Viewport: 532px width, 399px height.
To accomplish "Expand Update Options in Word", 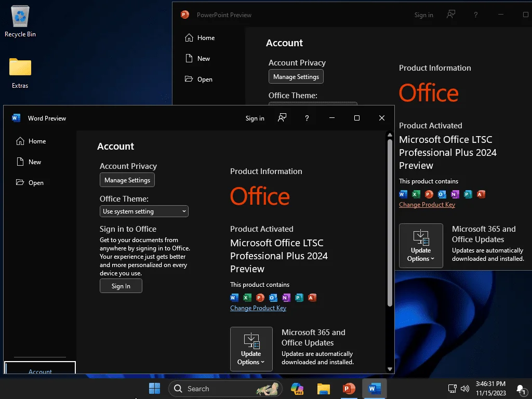I will (251, 349).
